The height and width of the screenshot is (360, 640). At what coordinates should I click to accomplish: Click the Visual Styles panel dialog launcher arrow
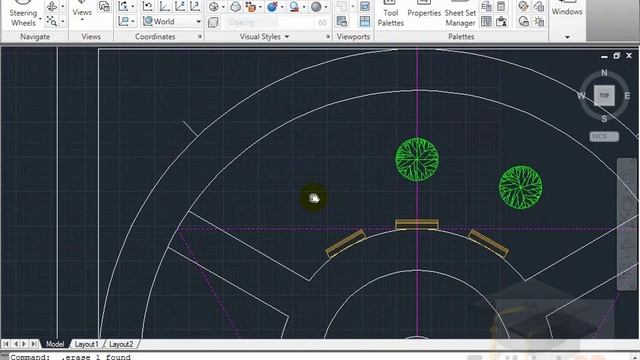point(328,37)
